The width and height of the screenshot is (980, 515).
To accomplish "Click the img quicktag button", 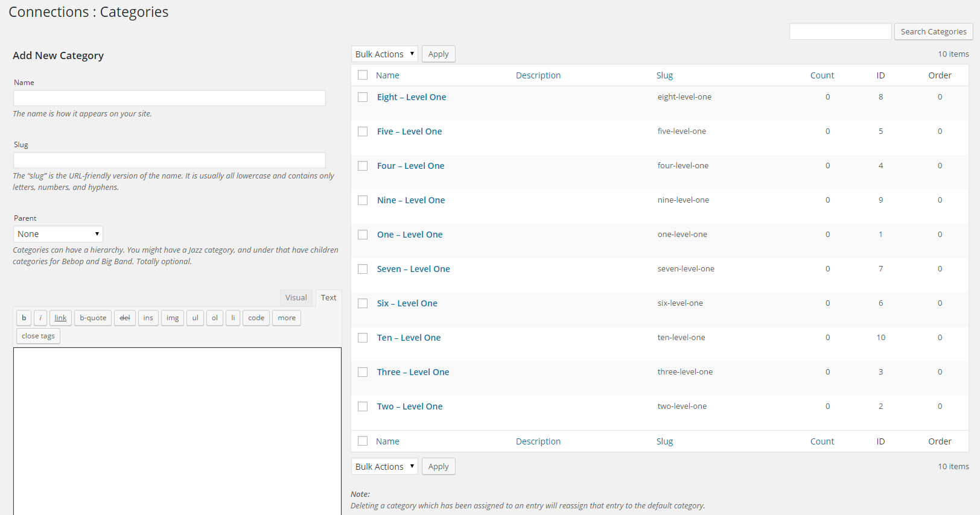I will pyautogui.click(x=173, y=318).
